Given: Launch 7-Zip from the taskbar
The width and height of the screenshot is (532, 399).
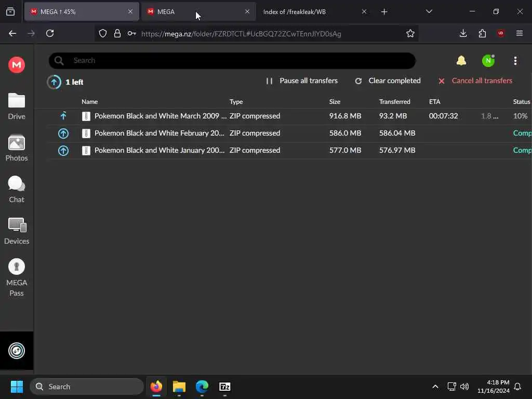Looking at the screenshot, I should [224, 387].
